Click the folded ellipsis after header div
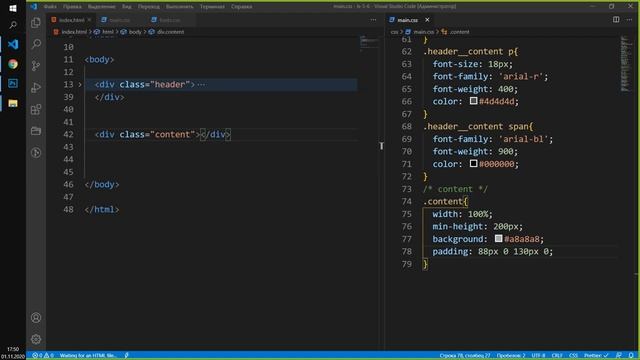Viewport: 640px width, 360px height. point(201,84)
